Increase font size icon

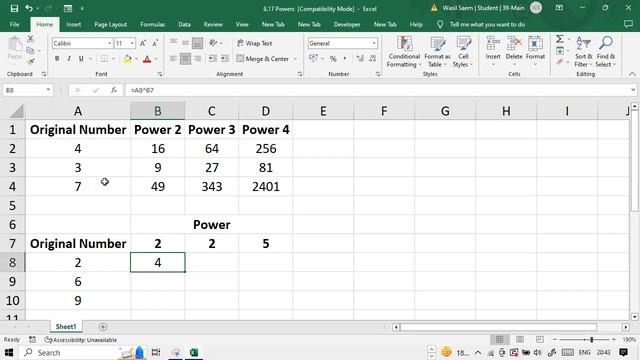[x=143, y=43]
